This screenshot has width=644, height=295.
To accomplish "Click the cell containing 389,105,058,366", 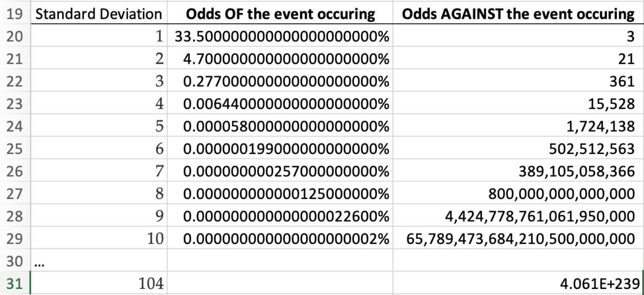I will (x=519, y=171).
